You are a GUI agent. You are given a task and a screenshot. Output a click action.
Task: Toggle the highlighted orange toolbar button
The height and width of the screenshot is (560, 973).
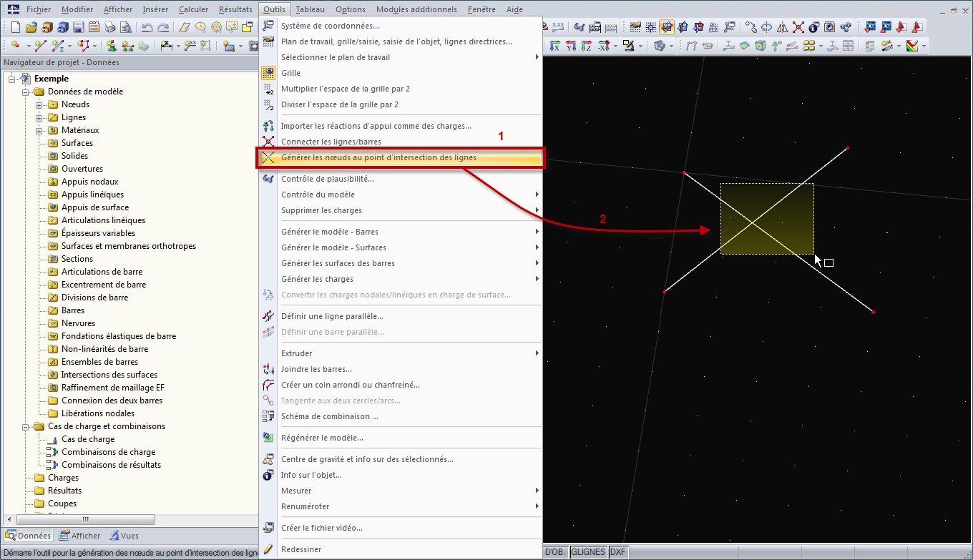tap(666, 27)
